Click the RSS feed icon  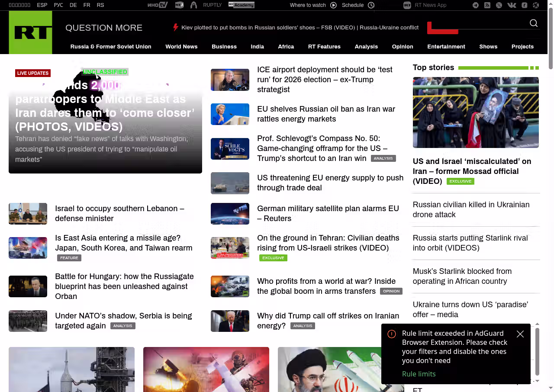(x=487, y=5)
